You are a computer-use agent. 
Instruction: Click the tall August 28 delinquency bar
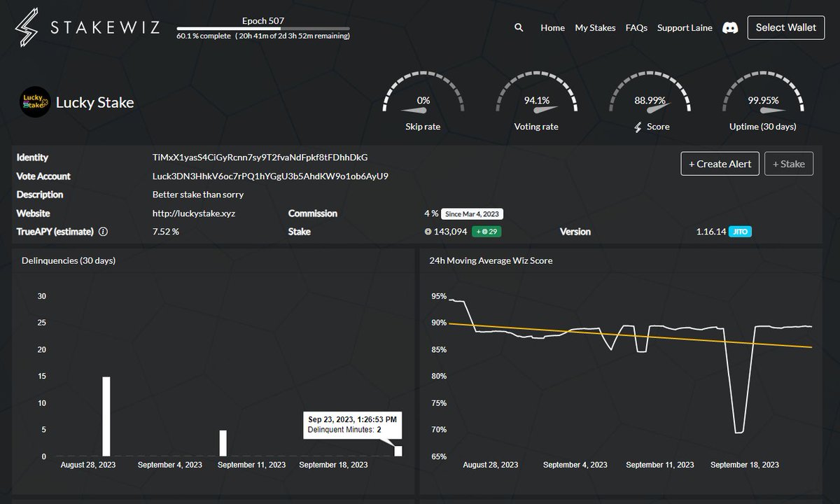[106, 416]
